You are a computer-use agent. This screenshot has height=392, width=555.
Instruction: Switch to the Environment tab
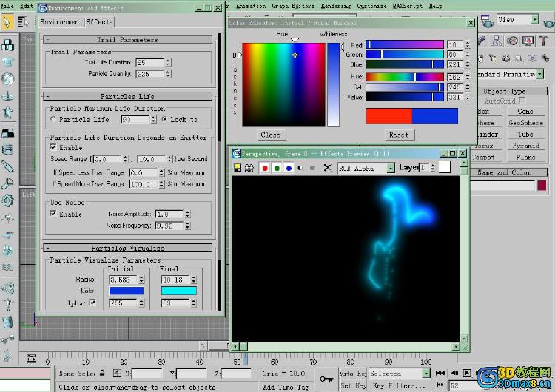pos(61,22)
